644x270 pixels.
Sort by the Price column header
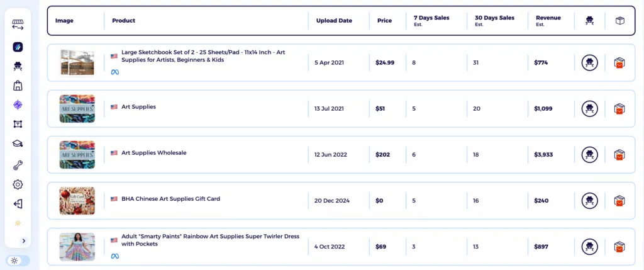(x=384, y=21)
